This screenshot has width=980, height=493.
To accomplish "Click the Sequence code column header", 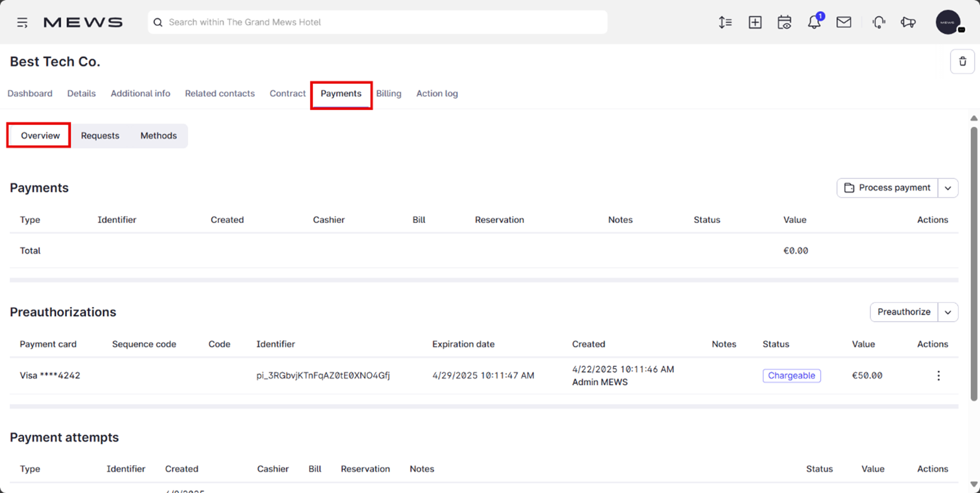I will 144,344.
